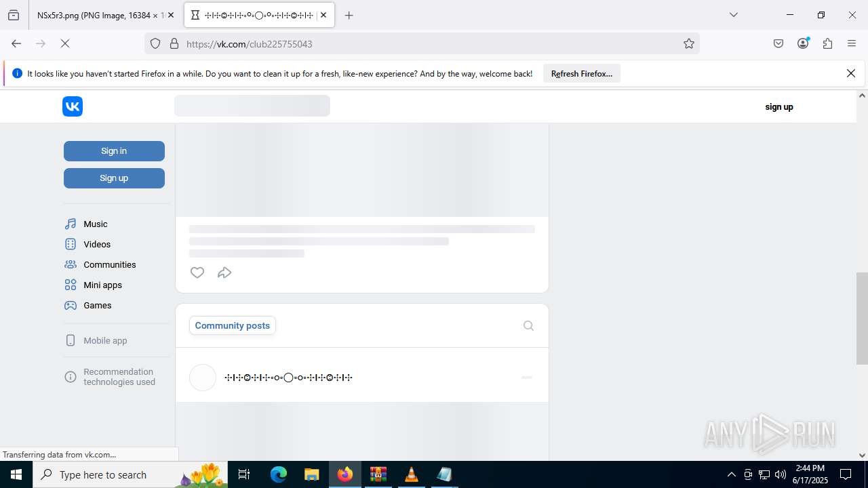This screenshot has width=868, height=488.
Task: Open the List all tabs dropdown
Action: [734, 15]
